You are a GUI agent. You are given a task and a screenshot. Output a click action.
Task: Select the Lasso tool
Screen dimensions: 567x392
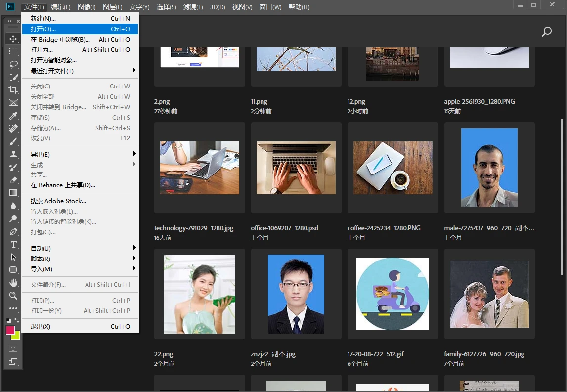pyautogui.click(x=13, y=64)
